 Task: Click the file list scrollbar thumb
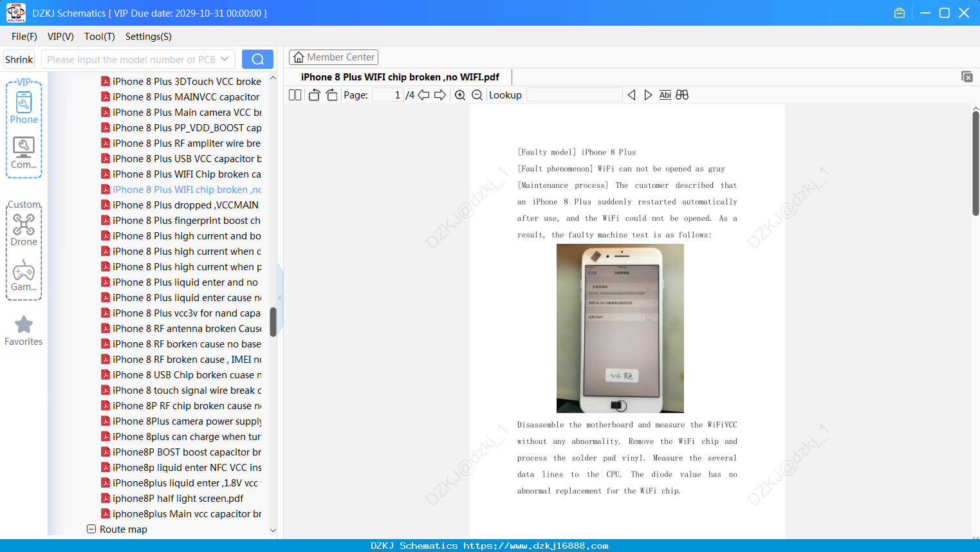coord(273,322)
